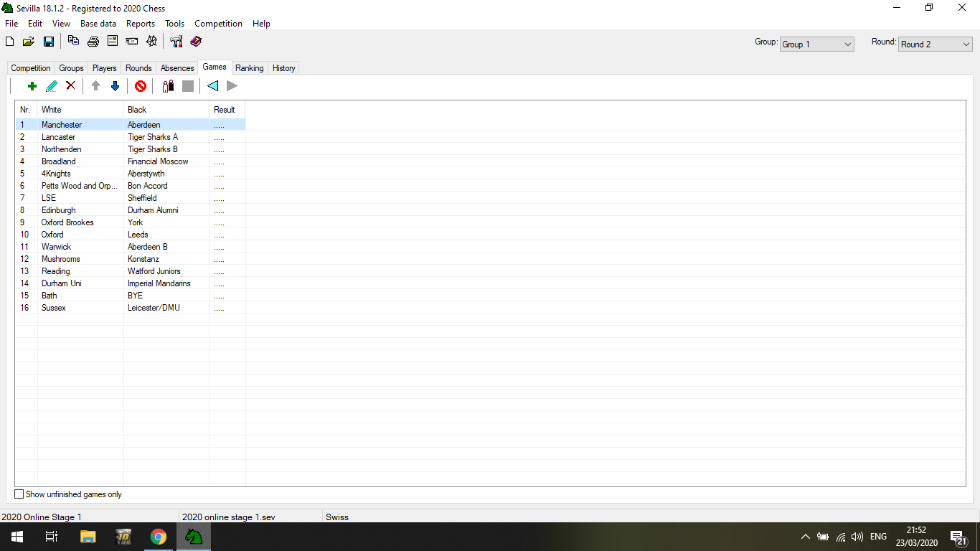
Task: Select the Edinburgh vs Durham Alumni game
Action: [131, 210]
